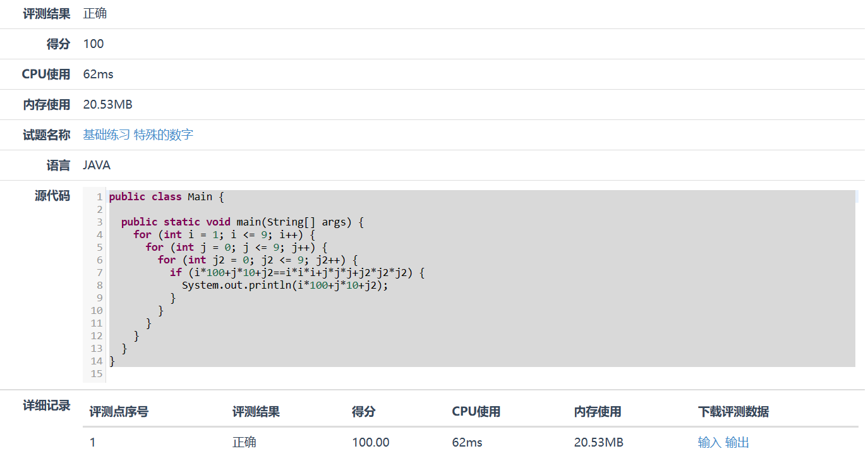868x475 pixels.
Task: Click line number 15 in the code gutter
Action: click(x=97, y=373)
